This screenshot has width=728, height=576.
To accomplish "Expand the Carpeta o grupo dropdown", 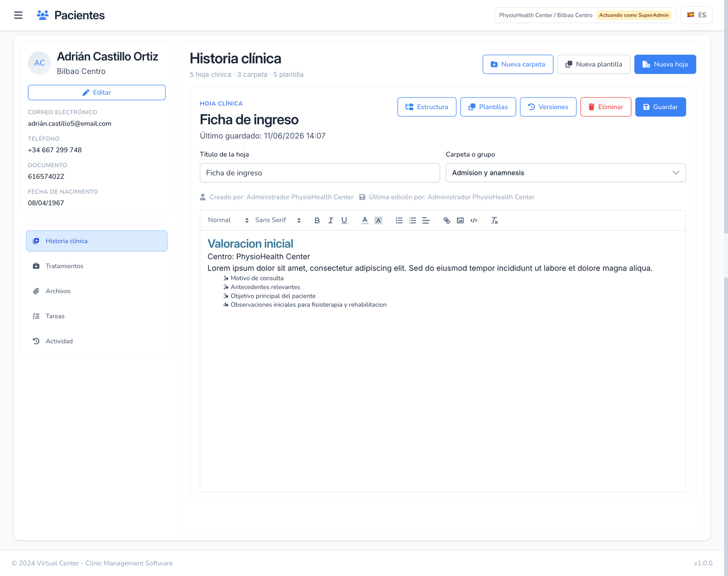I will (566, 173).
